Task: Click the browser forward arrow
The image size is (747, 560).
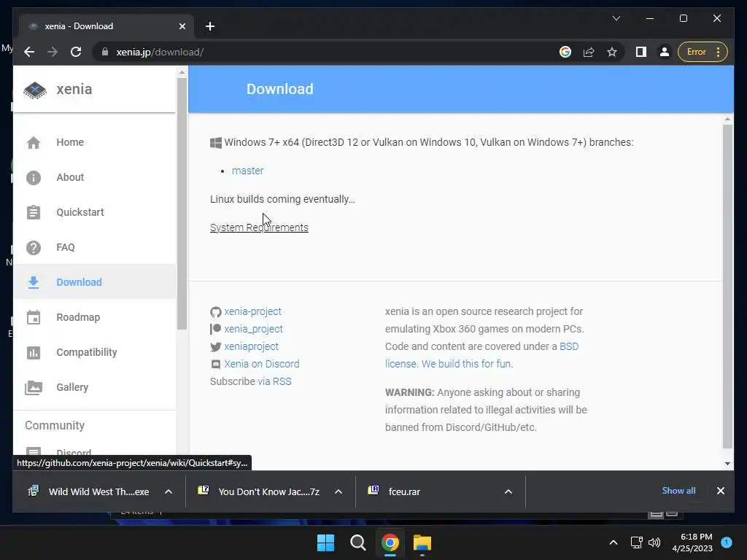Action: pyautogui.click(x=53, y=52)
